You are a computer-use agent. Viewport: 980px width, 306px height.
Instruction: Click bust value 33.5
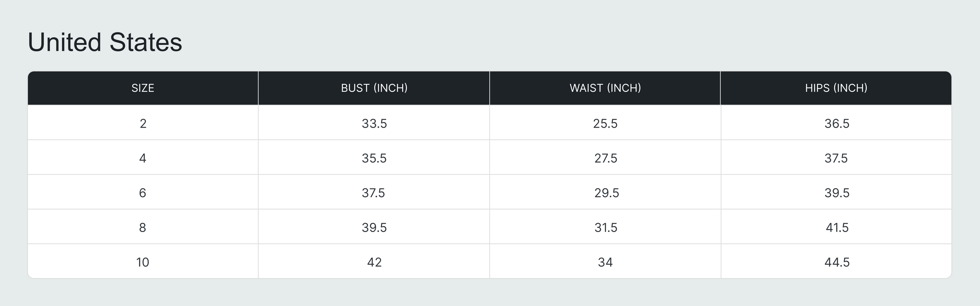click(374, 123)
